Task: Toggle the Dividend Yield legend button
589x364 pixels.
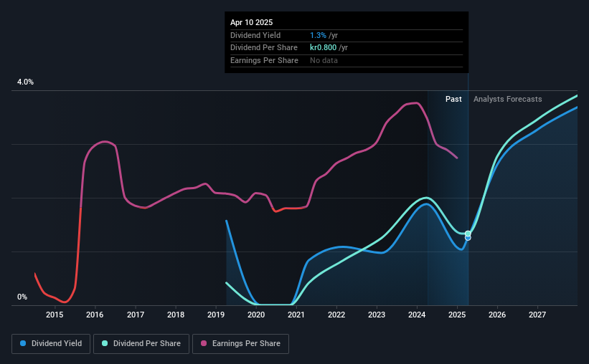Action: pyautogui.click(x=51, y=344)
